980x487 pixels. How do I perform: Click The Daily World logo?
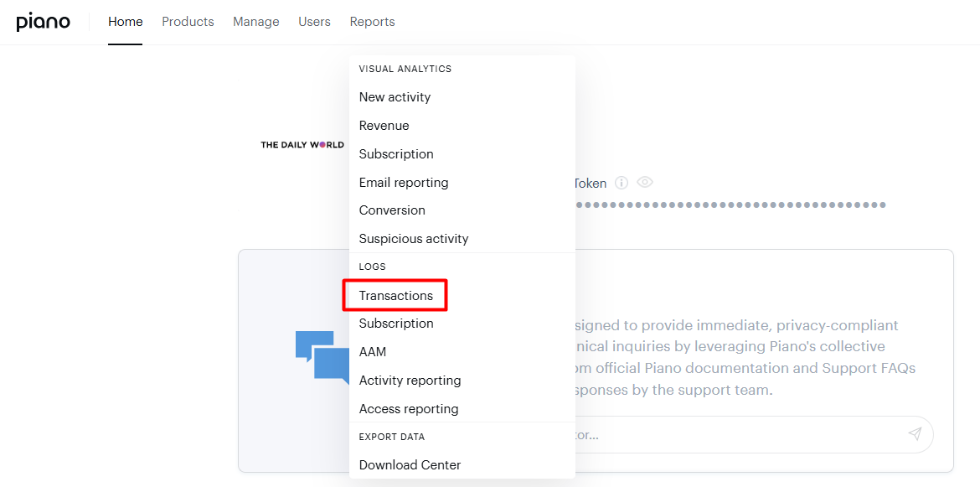(302, 145)
